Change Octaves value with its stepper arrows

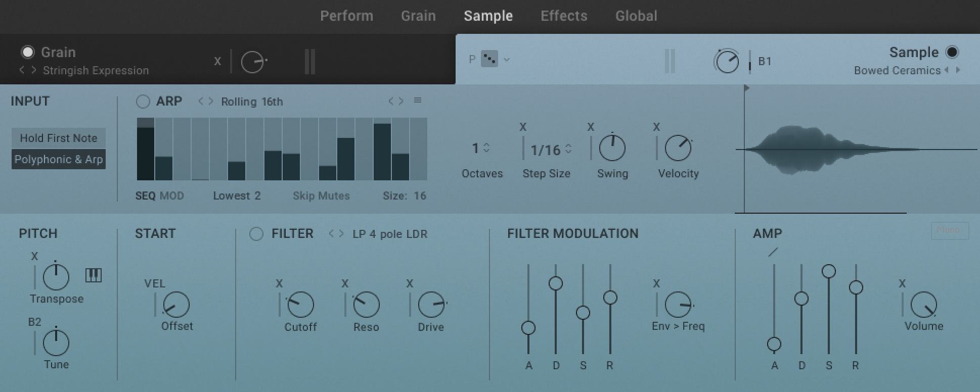[486, 148]
